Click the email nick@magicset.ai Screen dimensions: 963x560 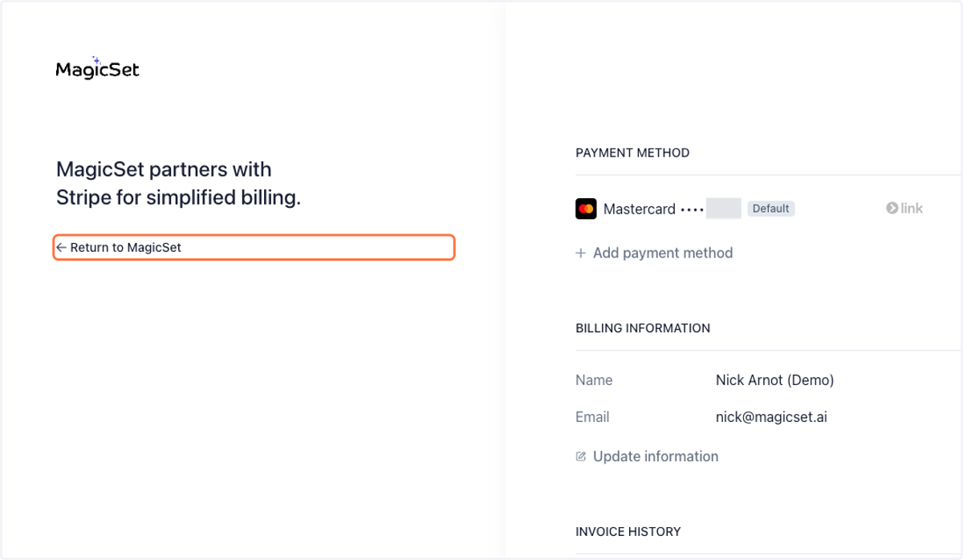click(x=771, y=417)
